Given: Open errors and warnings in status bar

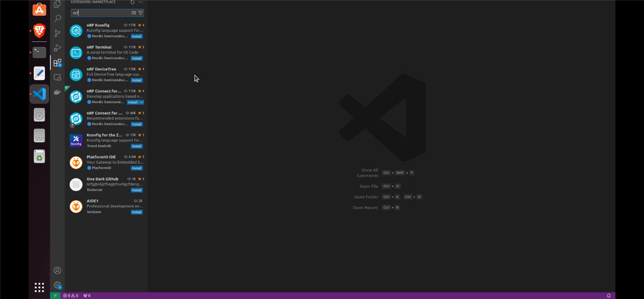Looking at the screenshot, I should [70, 295].
